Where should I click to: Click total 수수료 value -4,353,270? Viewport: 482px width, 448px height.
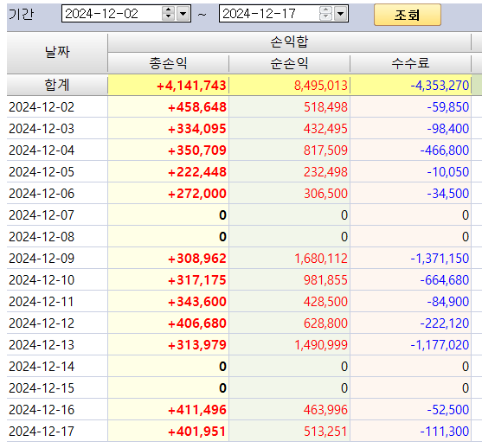point(440,86)
